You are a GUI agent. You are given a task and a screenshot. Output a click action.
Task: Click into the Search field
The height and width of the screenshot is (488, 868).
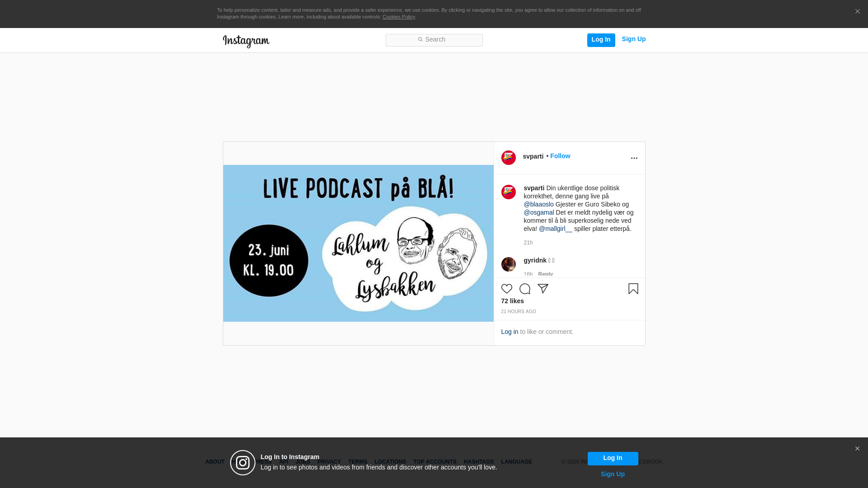[434, 40]
